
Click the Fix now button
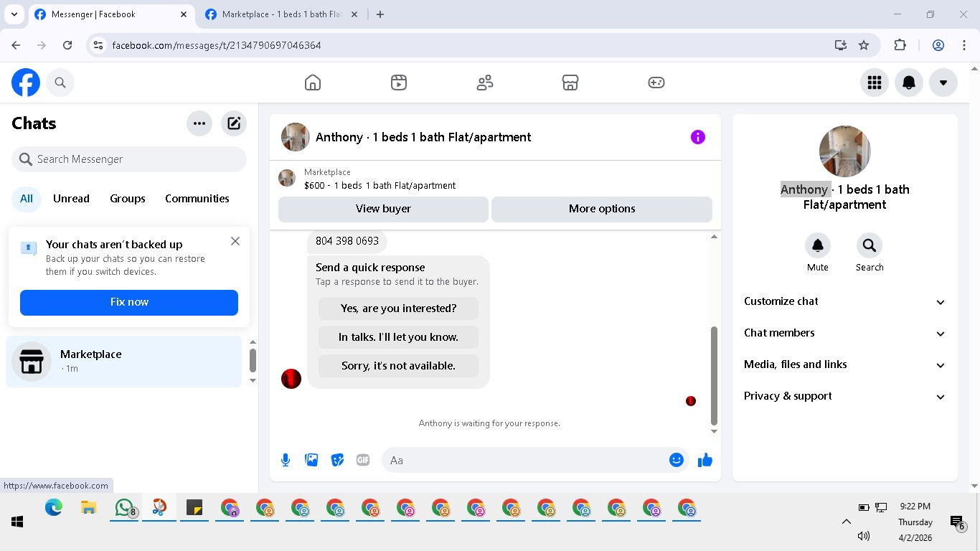[129, 302]
